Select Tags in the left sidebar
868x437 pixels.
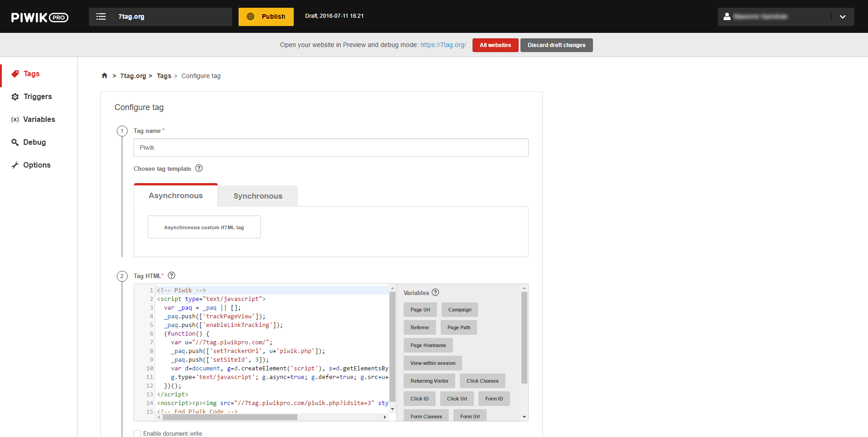tap(31, 74)
